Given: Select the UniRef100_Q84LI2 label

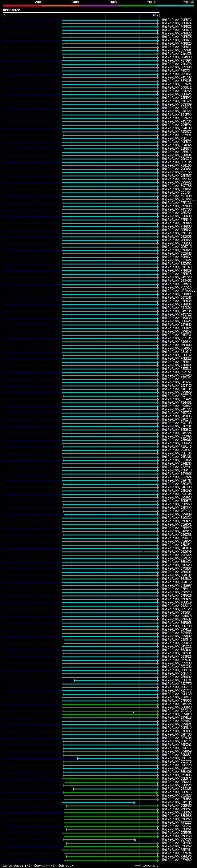Looking at the screenshot, I should coord(177,582).
